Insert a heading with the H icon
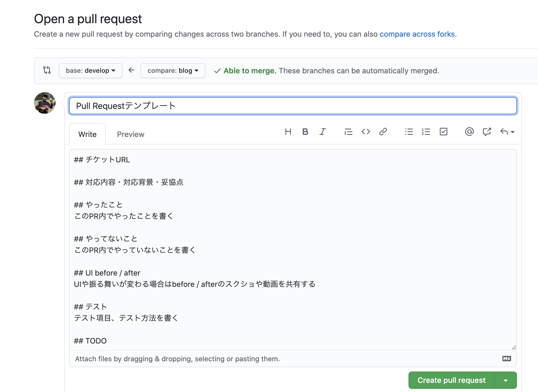Screen dimensions: 538x392 coord(288,132)
